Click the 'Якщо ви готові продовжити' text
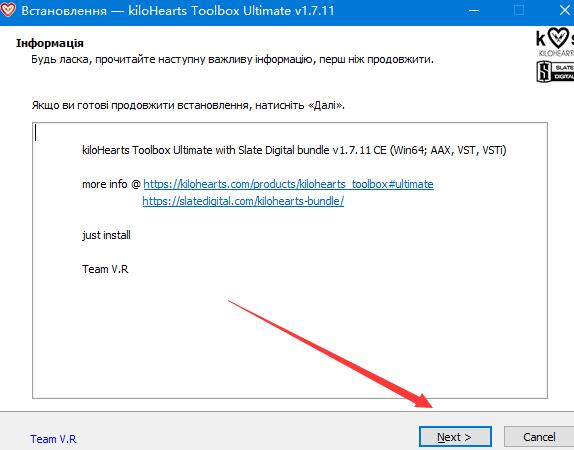574x450 pixels. tap(188, 105)
